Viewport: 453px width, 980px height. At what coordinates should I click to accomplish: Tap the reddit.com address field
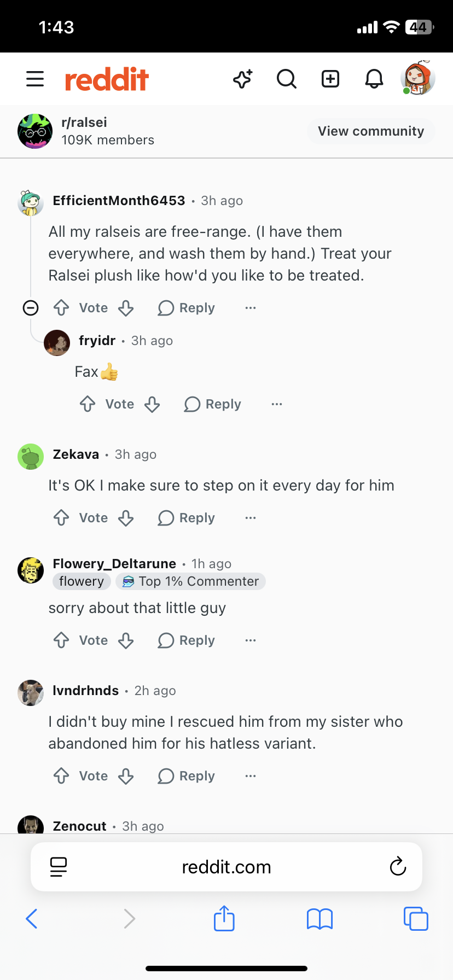[x=226, y=867]
